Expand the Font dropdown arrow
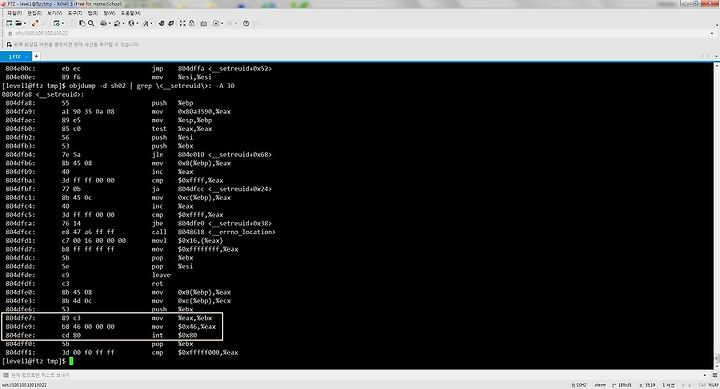The width and height of the screenshot is (720, 389). [x=152, y=23]
